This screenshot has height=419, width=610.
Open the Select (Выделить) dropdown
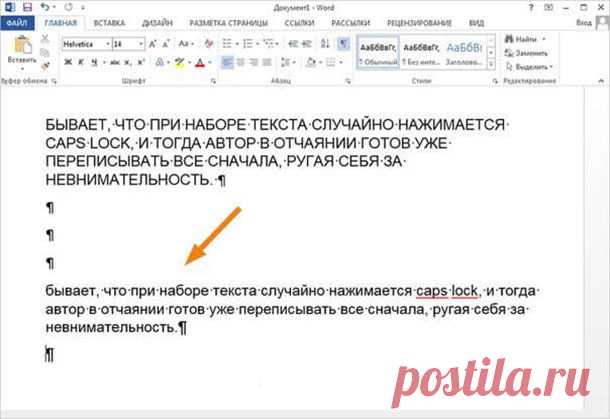(x=529, y=67)
